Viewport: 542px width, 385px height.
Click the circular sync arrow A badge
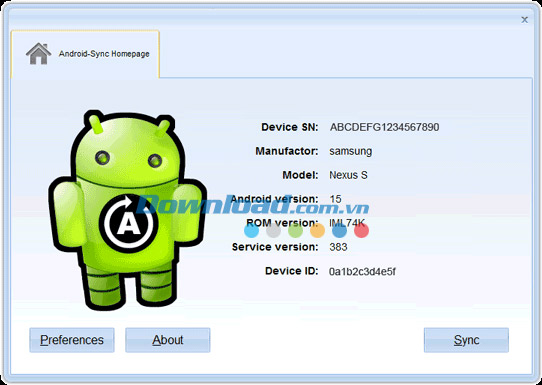click(x=129, y=224)
